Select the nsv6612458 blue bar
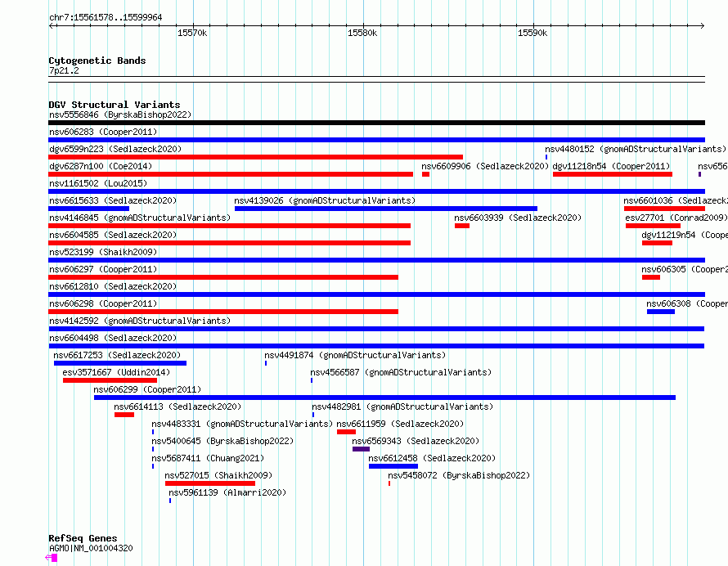Viewport: 728px width, 566px height. click(393, 466)
